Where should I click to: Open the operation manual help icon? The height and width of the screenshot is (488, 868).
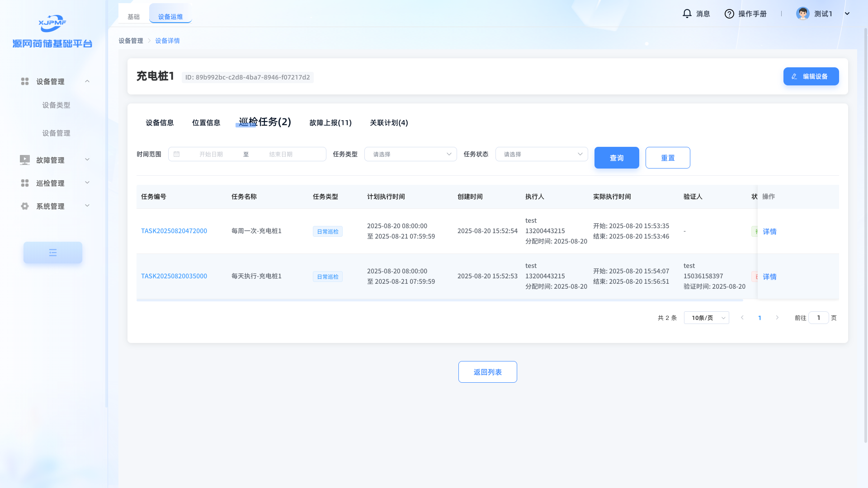pos(729,14)
